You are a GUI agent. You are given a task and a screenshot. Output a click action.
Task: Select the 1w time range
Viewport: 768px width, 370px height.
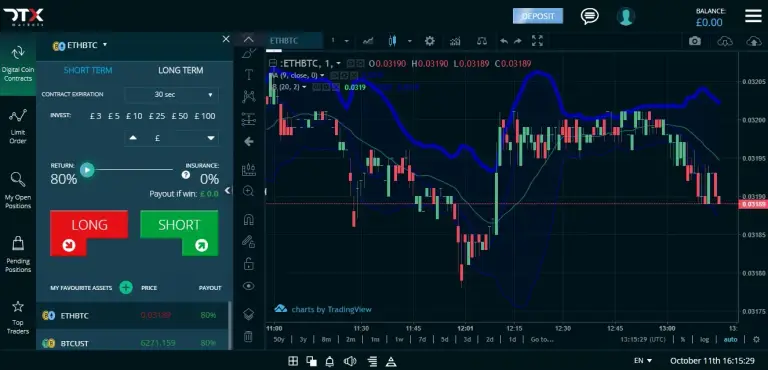click(x=399, y=339)
